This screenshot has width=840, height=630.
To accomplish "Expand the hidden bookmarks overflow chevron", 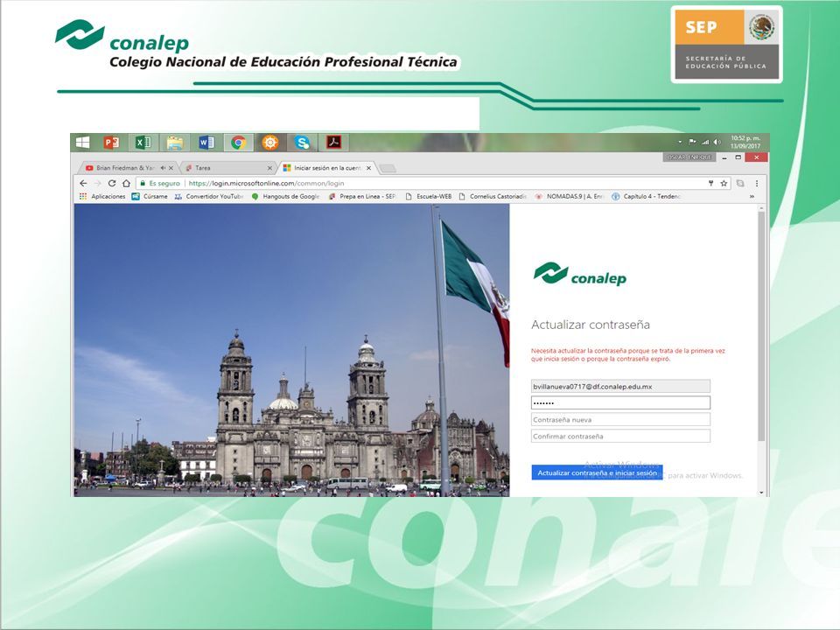I will coord(752,197).
